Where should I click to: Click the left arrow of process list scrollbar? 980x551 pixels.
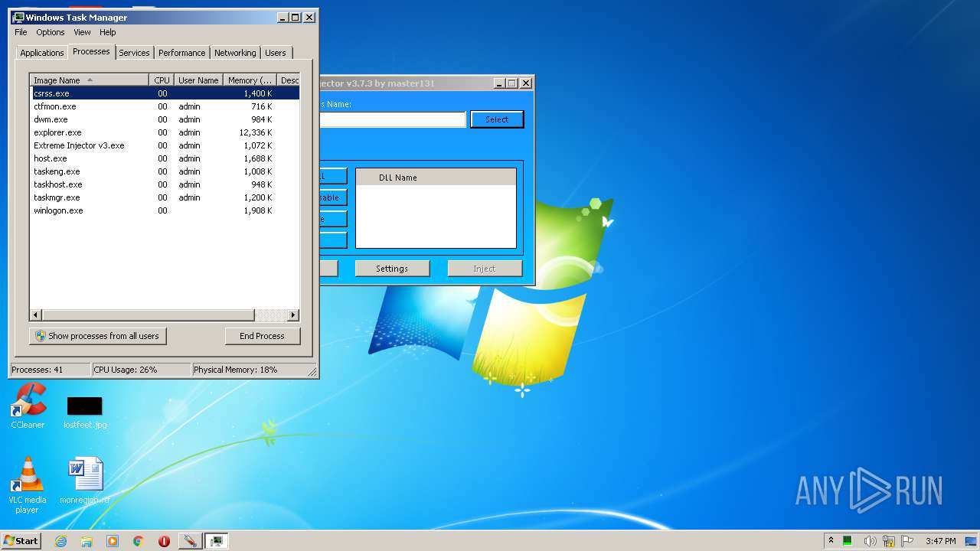[x=36, y=315]
